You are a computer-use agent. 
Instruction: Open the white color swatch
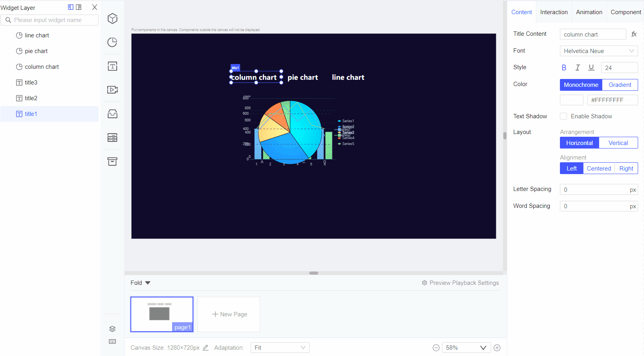pyautogui.click(x=572, y=100)
